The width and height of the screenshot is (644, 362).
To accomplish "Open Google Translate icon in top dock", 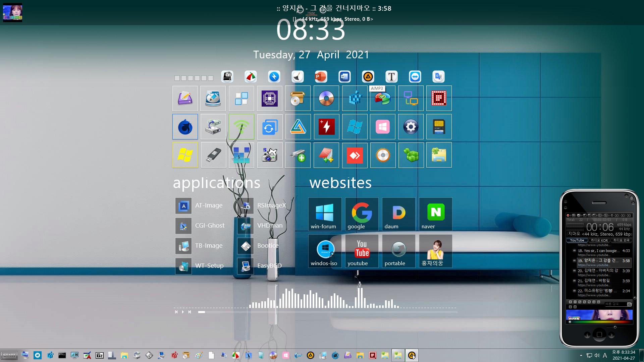I will pyautogui.click(x=438, y=77).
